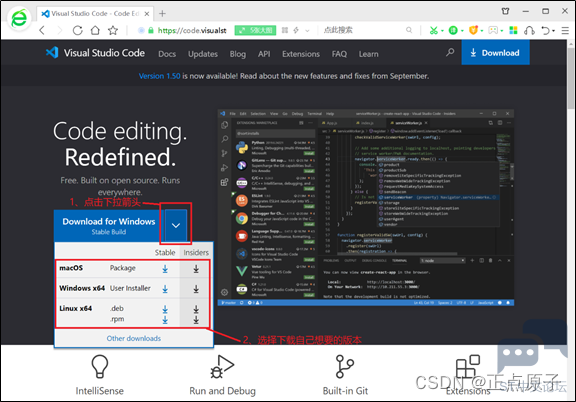Open the browser hamburger menu

[x=565, y=30]
